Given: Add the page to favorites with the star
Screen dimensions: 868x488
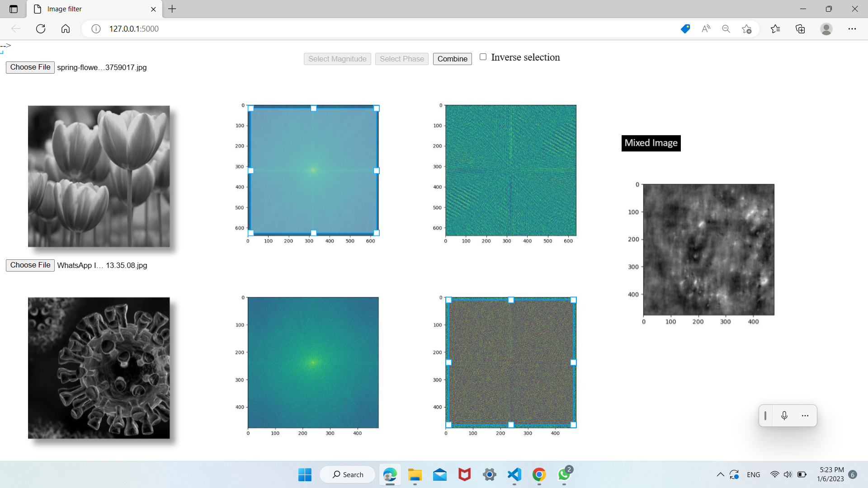Looking at the screenshot, I should (x=746, y=28).
